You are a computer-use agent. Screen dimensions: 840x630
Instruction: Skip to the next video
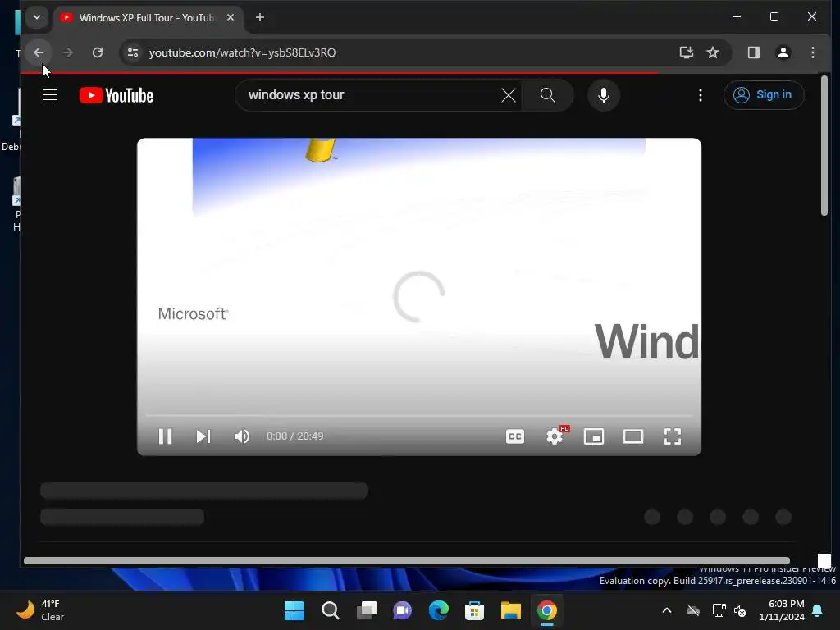click(203, 436)
